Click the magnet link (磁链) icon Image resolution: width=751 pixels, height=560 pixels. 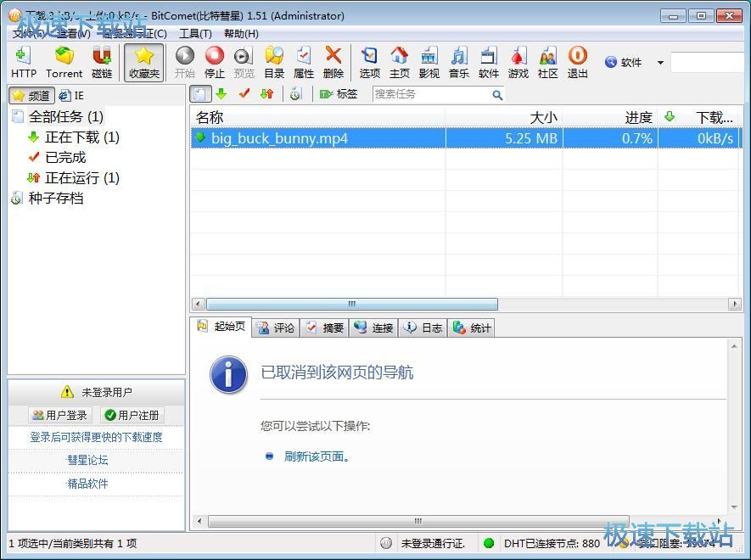[x=102, y=62]
